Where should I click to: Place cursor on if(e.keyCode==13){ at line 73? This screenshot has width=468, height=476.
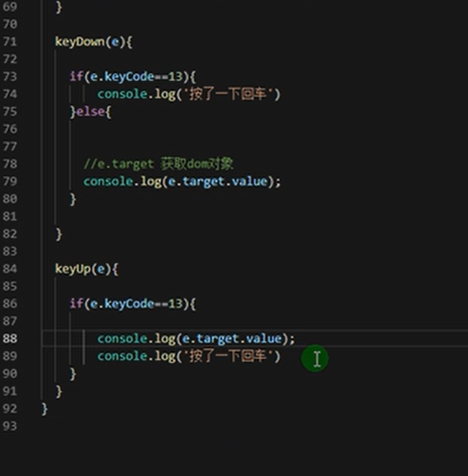pos(133,76)
